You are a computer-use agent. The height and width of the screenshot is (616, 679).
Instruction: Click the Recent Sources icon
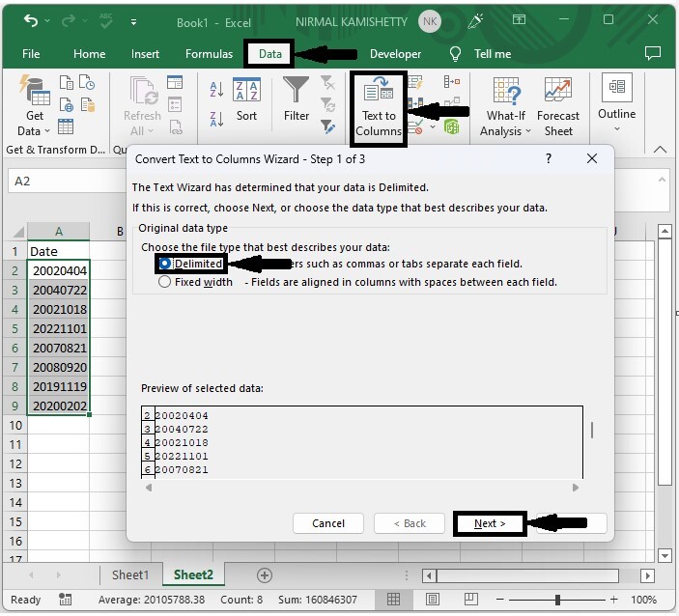(x=87, y=82)
